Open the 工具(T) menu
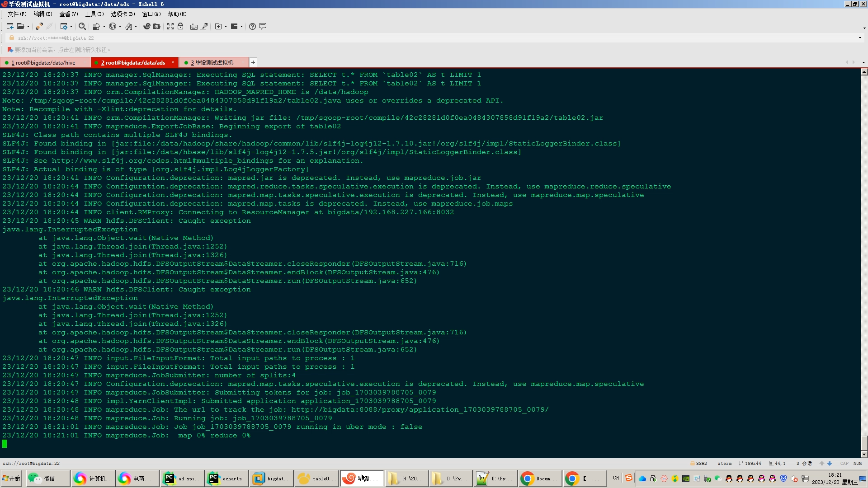The width and height of the screenshot is (868, 488). click(94, 14)
